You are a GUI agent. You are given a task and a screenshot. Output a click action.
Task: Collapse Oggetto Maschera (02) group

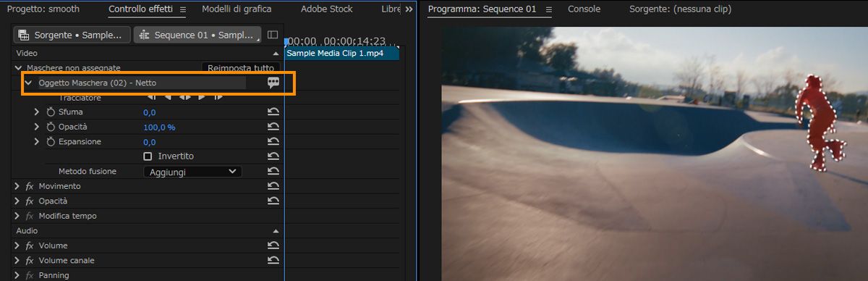[28, 83]
